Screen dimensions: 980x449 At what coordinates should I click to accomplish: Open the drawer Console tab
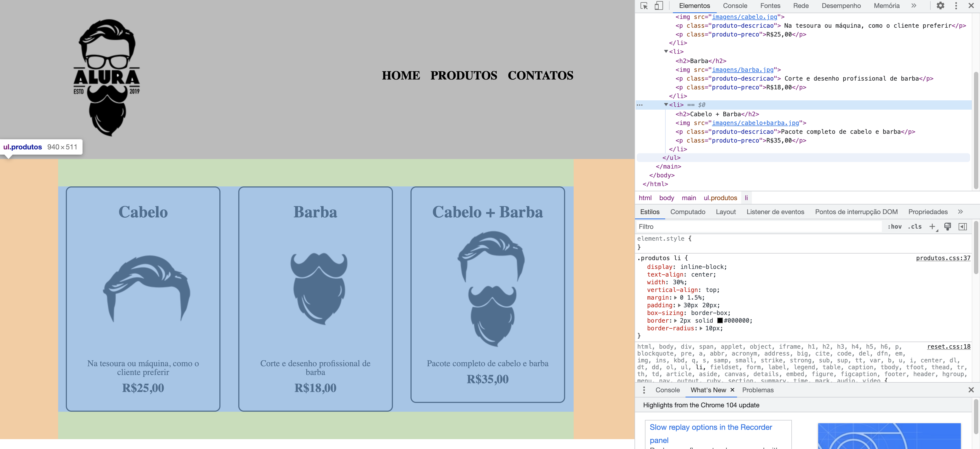667,390
